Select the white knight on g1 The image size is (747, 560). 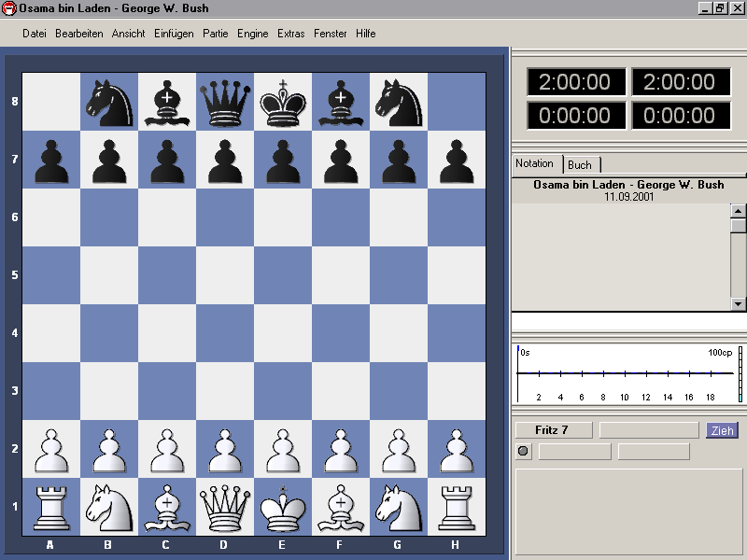(x=399, y=508)
